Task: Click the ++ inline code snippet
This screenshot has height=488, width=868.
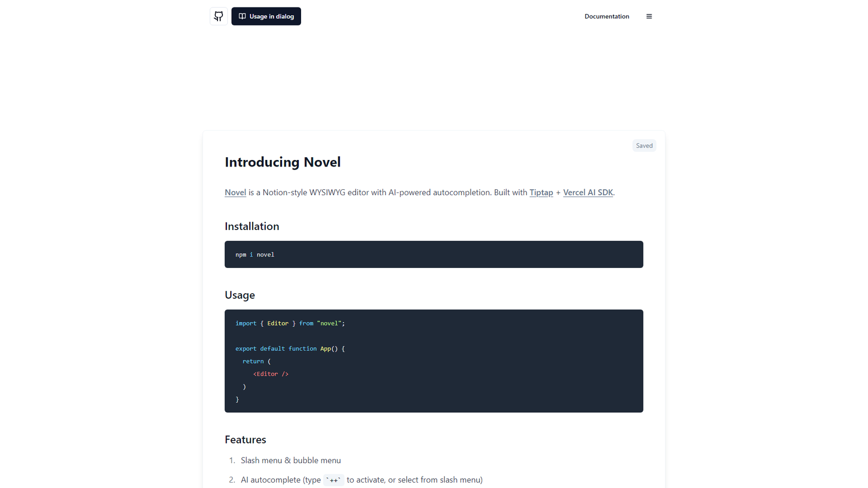Action: 334,480
